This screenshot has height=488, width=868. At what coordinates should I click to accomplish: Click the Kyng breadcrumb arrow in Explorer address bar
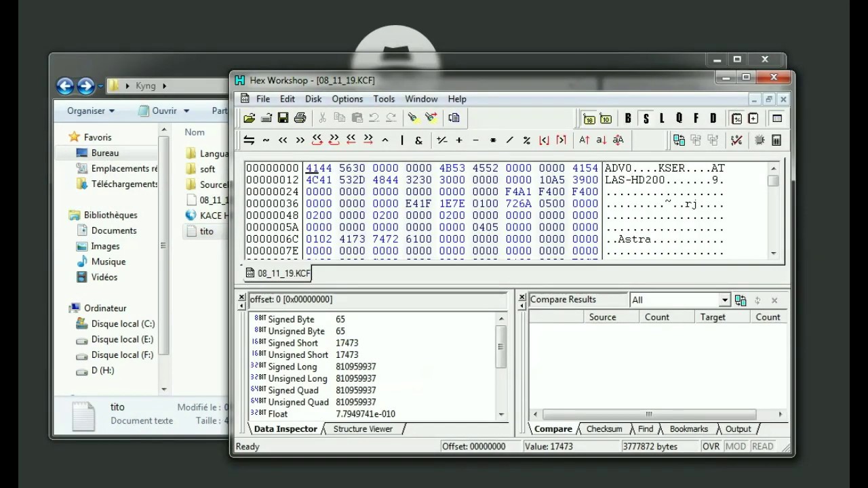164,86
